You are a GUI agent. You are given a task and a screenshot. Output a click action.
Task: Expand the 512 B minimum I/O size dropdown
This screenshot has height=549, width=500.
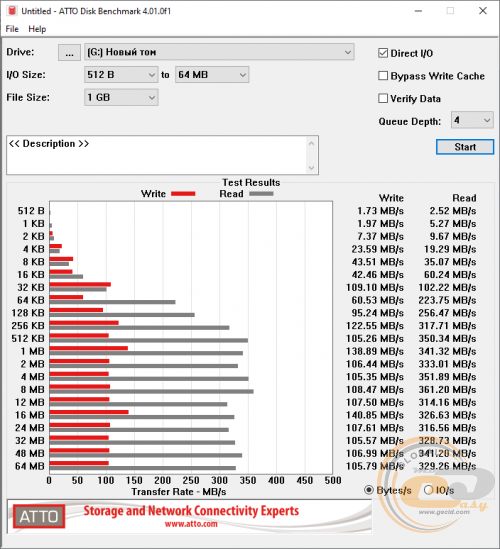pyautogui.click(x=121, y=75)
